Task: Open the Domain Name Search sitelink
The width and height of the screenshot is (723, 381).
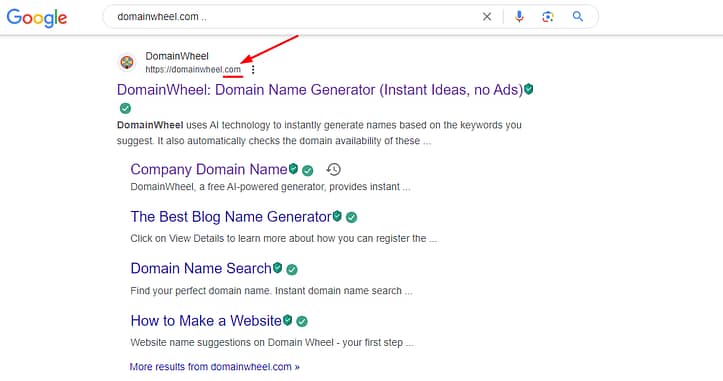Action: [x=201, y=268]
